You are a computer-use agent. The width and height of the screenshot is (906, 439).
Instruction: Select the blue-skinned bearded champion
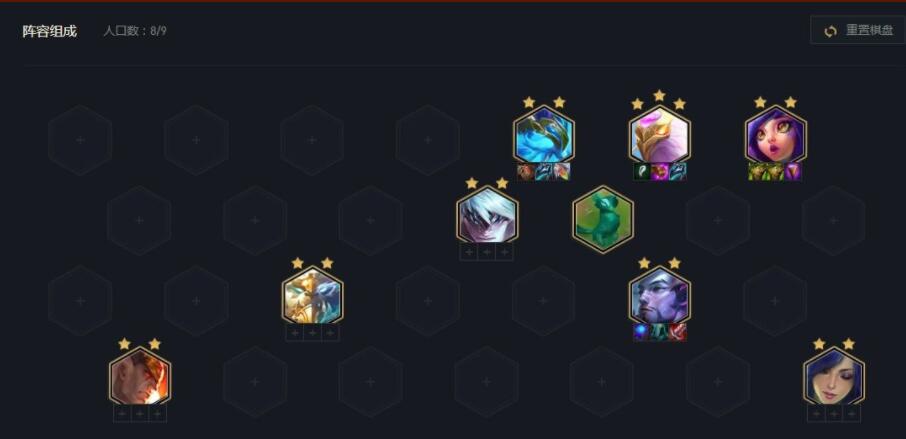pos(659,296)
